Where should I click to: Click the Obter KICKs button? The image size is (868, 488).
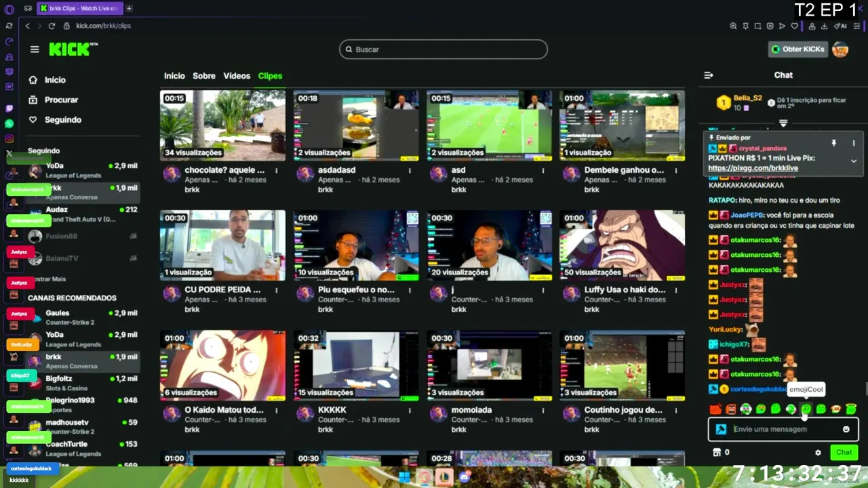[x=798, y=49]
